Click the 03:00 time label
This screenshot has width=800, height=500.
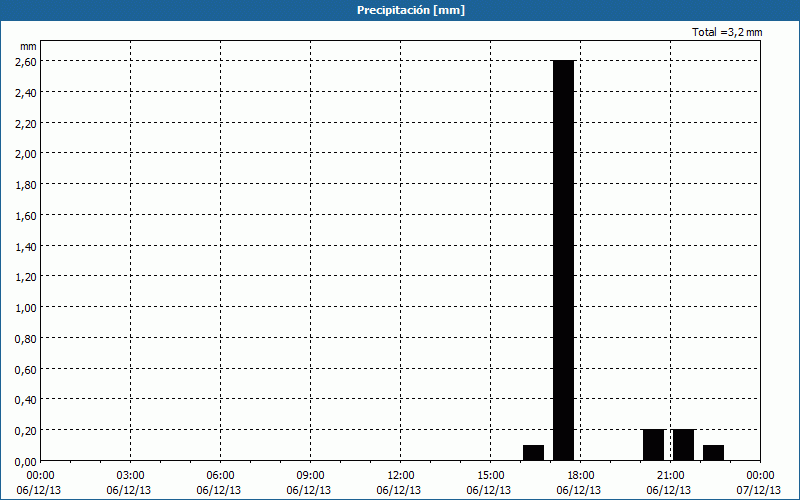[131, 476]
